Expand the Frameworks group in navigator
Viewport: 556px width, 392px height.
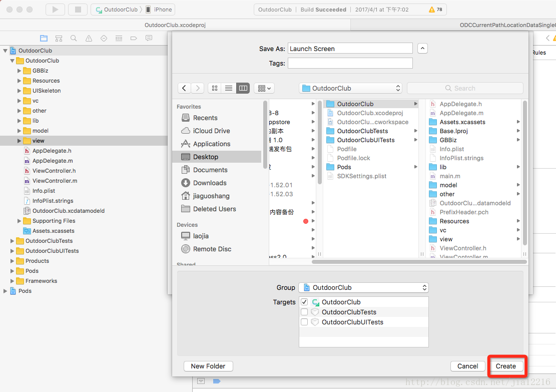[13, 281]
